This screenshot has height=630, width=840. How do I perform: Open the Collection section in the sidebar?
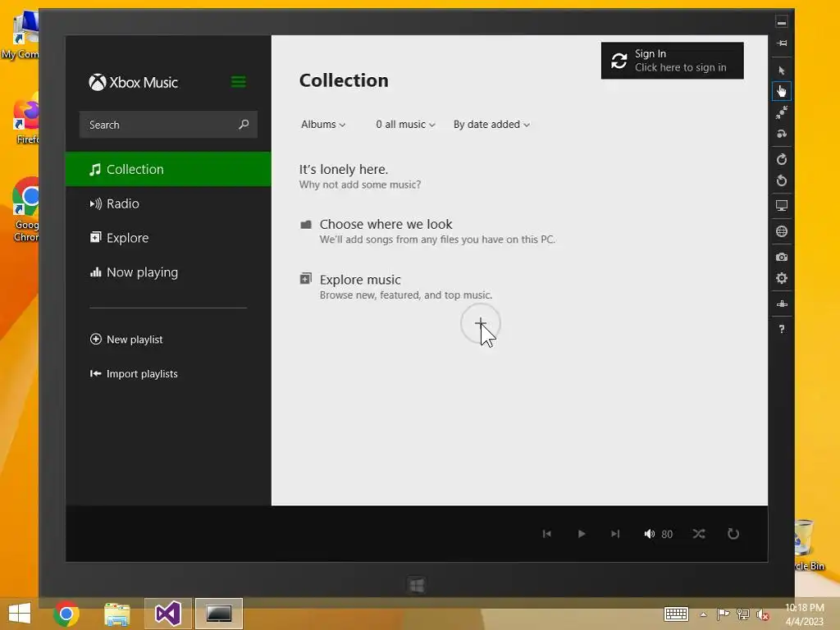coord(168,169)
